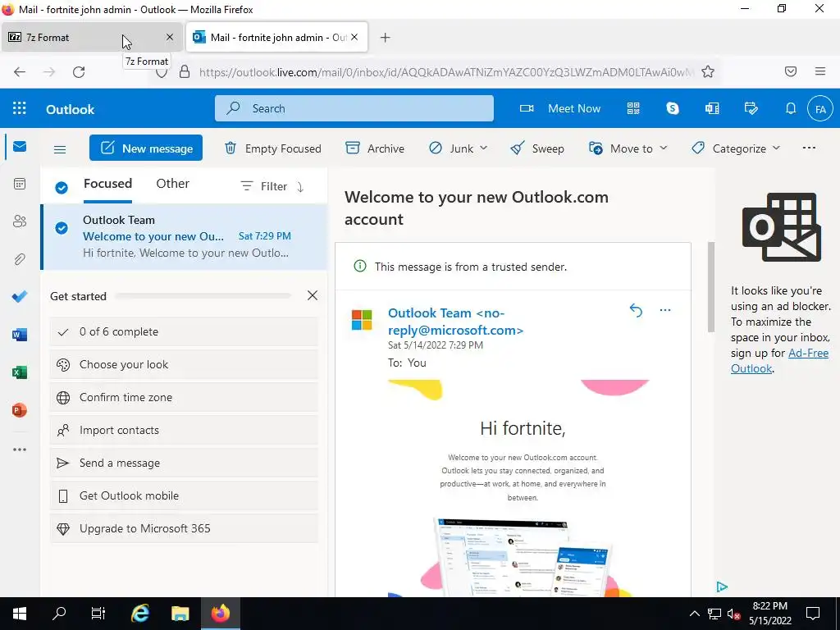The height and width of the screenshot is (630, 840).
Task: Toggle the hamburger navigation pane
Action: 60,149
